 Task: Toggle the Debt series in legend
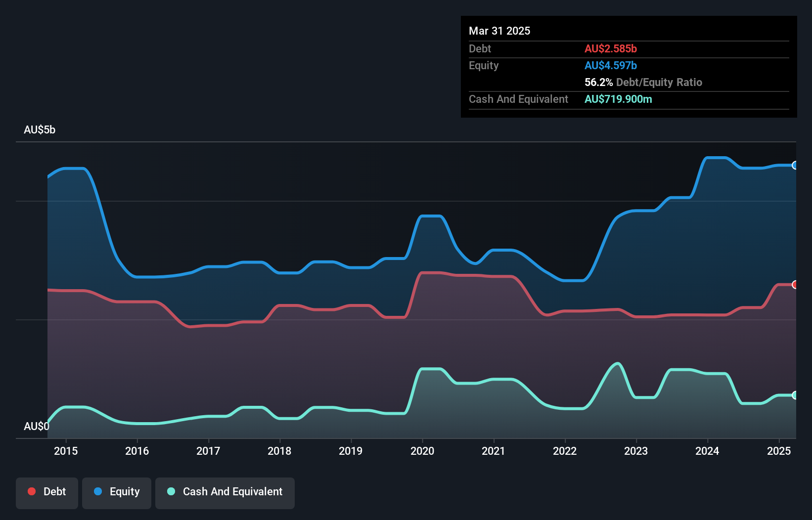[x=47, y=492]
